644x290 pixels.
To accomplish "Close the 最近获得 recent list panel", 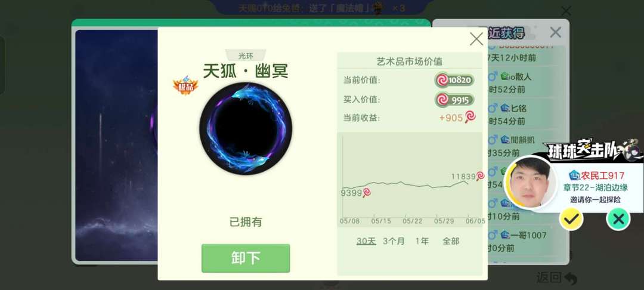I will coord(555,32).
